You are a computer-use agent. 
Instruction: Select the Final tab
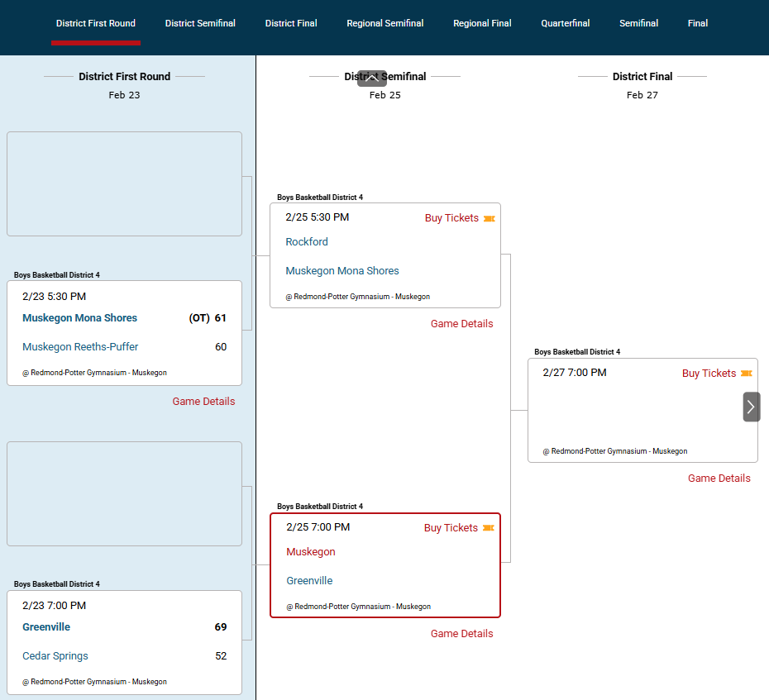pyautogui.click(x=698, y=23)
